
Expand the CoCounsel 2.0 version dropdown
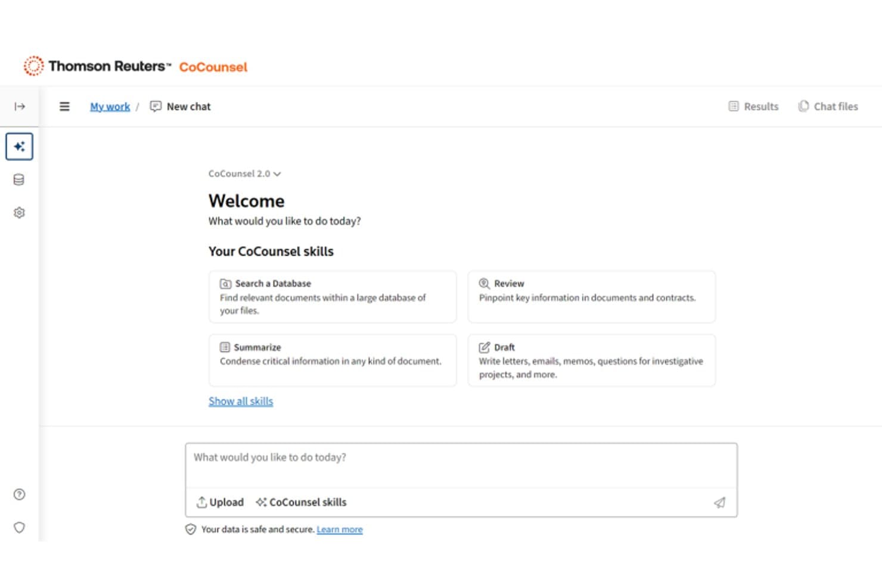click(x=244, y=174)
